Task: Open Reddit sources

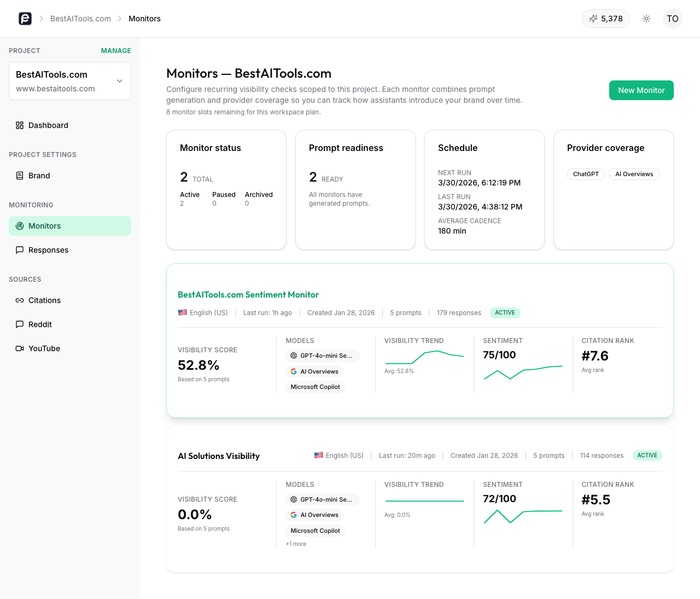Action: (70, 324)
